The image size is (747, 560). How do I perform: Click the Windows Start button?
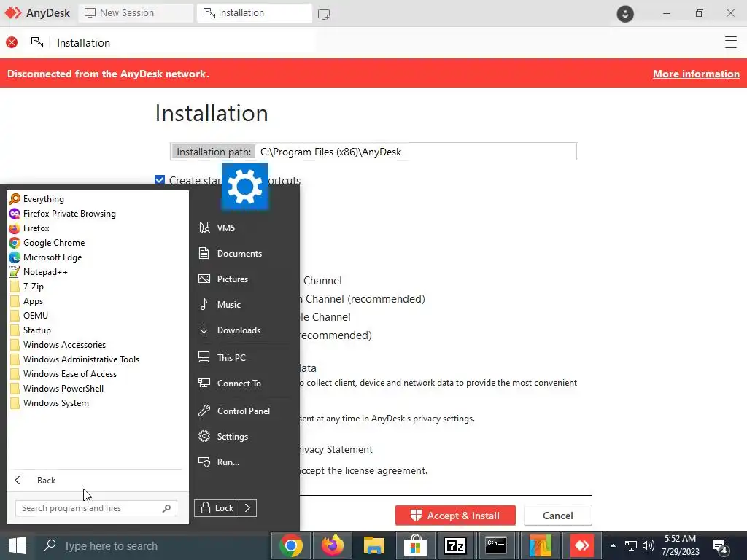pyautogui.click(x=18, y=545)
